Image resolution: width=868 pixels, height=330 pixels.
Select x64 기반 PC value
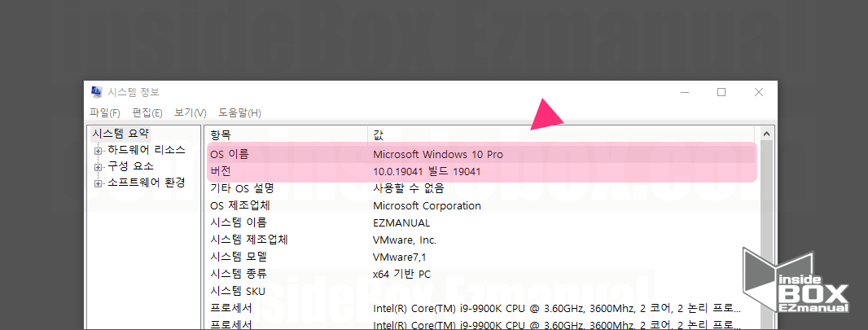click(402, 274)
